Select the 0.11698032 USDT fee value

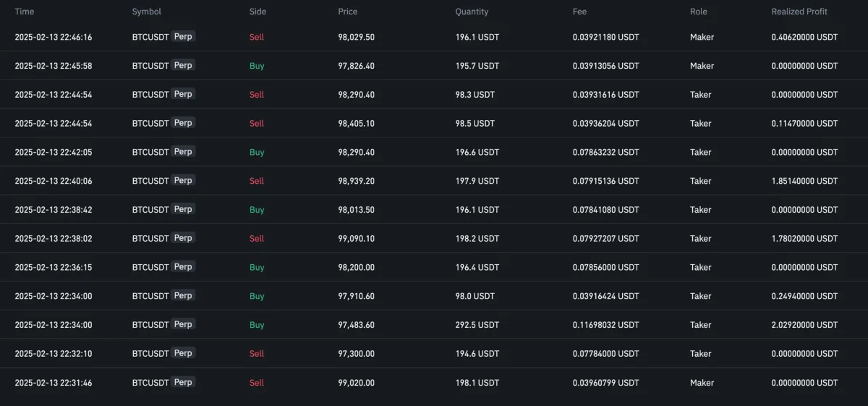tap(605, 325)
